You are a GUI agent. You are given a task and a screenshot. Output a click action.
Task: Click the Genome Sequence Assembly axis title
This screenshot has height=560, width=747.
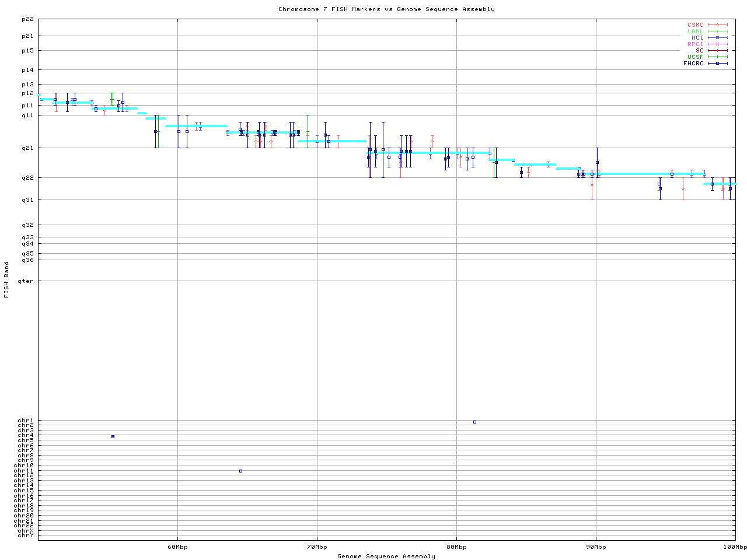point(386,556)
